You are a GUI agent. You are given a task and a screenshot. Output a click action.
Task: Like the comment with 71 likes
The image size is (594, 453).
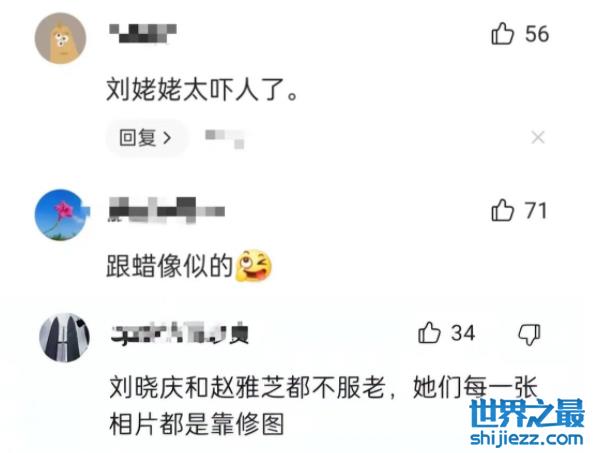click(502, 210)
